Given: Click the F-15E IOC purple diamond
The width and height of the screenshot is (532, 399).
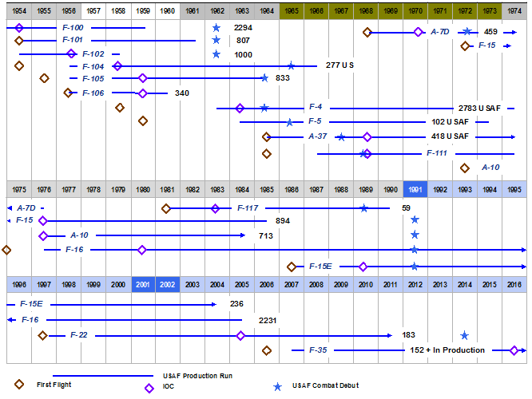Looking at the screenshot, I should click(363, 267).
